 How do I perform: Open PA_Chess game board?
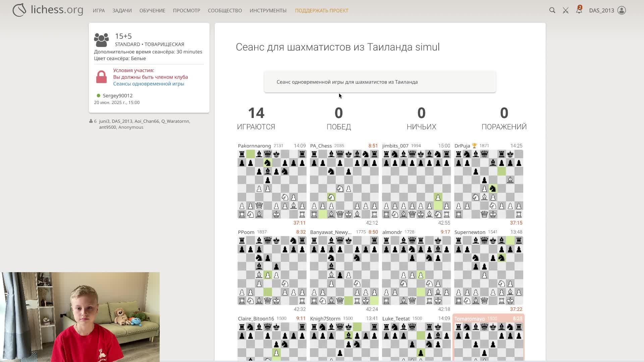344,184
